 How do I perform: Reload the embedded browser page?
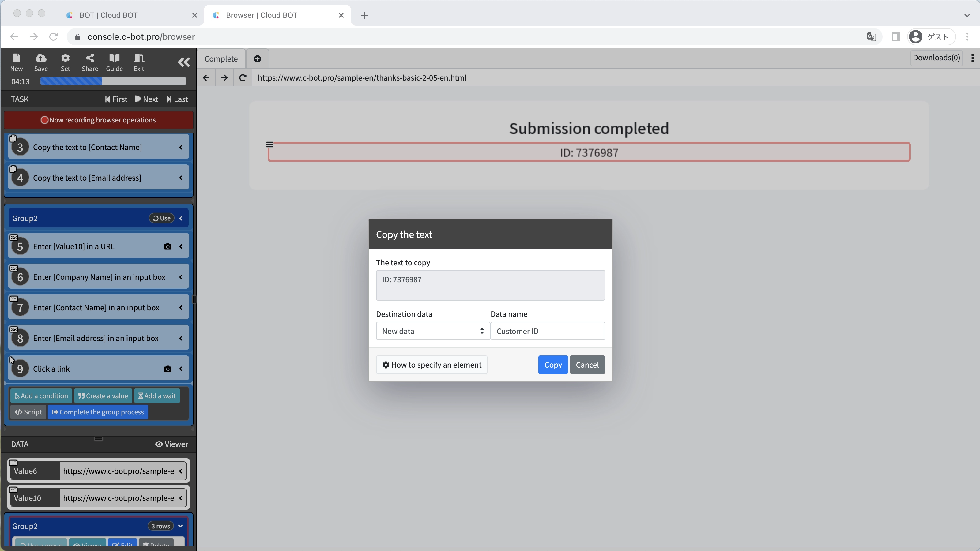[242, 77]
